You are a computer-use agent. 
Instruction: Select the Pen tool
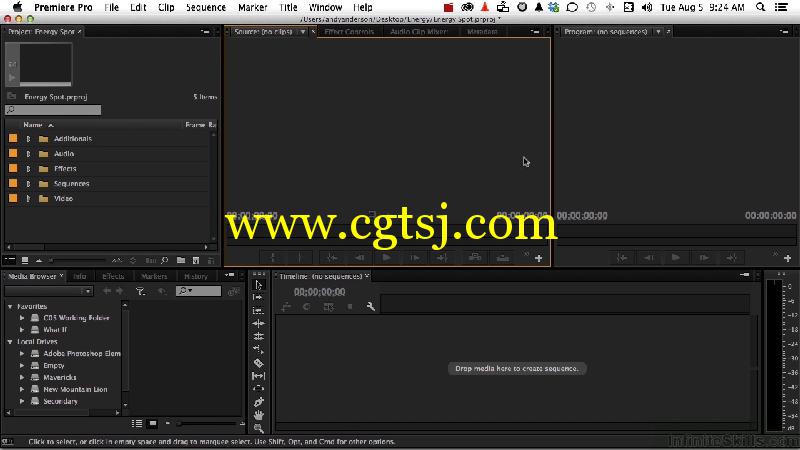pyautogui.click(x=259, y=402)
